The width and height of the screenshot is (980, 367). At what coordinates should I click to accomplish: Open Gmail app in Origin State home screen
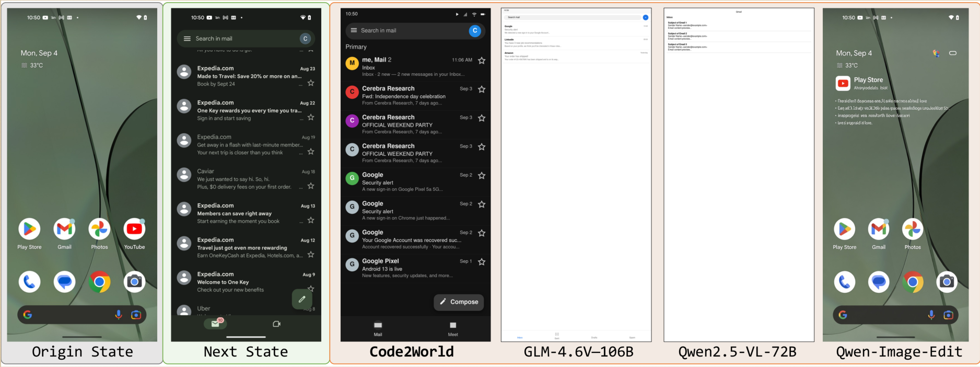[64, 230]
